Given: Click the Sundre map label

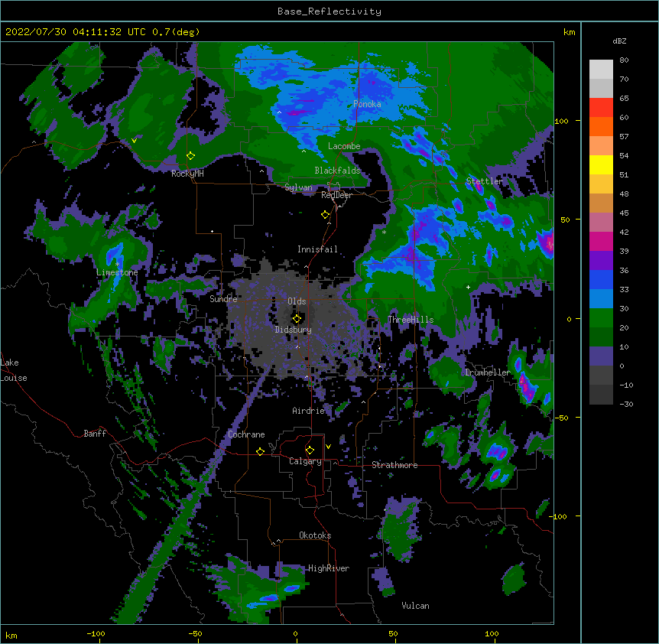Looking at the screenshot, I should pos(223,299).
